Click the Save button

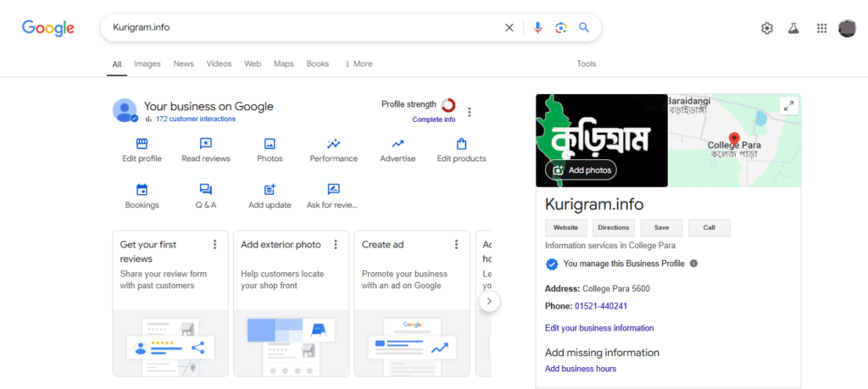pyautogui.click(x=661, y=228)
